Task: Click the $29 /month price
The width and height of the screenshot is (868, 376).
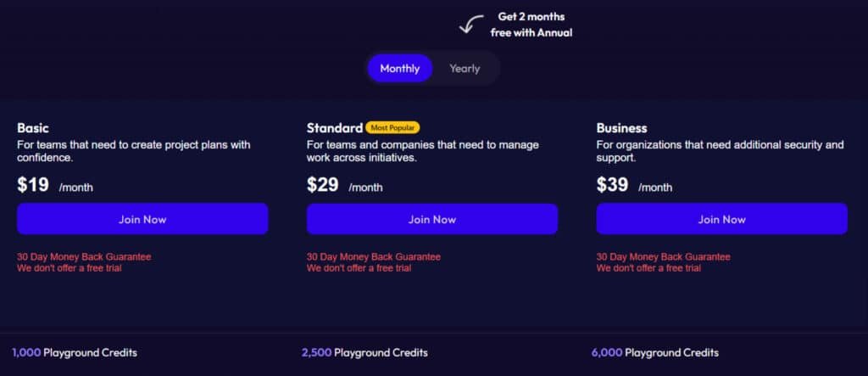Action: pyautogui.click(x=344, y=185)
